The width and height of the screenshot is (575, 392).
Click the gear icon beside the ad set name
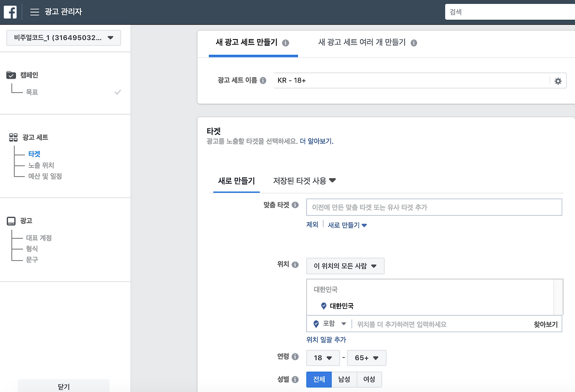click(x=558, y=81)
